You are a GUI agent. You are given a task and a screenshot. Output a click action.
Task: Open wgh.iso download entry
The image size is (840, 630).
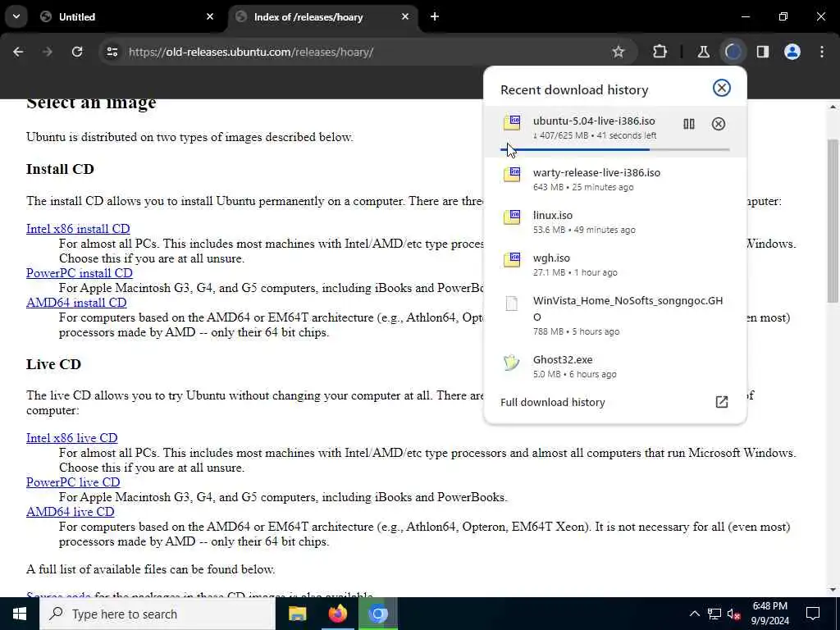[615, 265]
